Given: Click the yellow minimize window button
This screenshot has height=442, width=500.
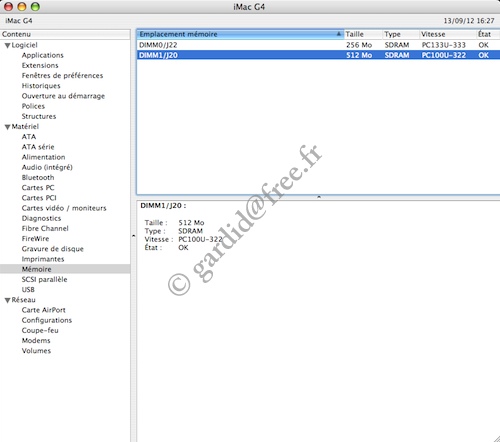Looking at the screenshot, I should click(x=22, y=6).
